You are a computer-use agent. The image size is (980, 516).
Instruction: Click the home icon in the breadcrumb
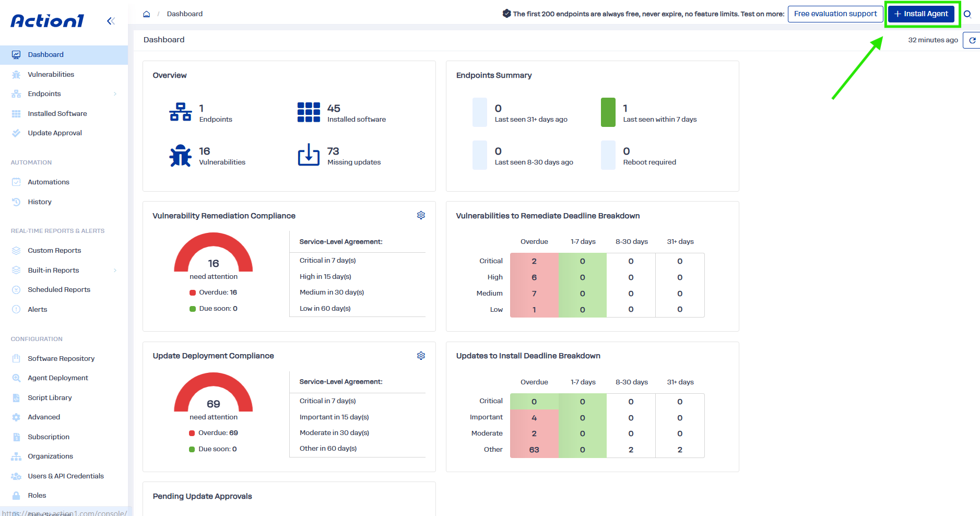(x=147, y=14)
